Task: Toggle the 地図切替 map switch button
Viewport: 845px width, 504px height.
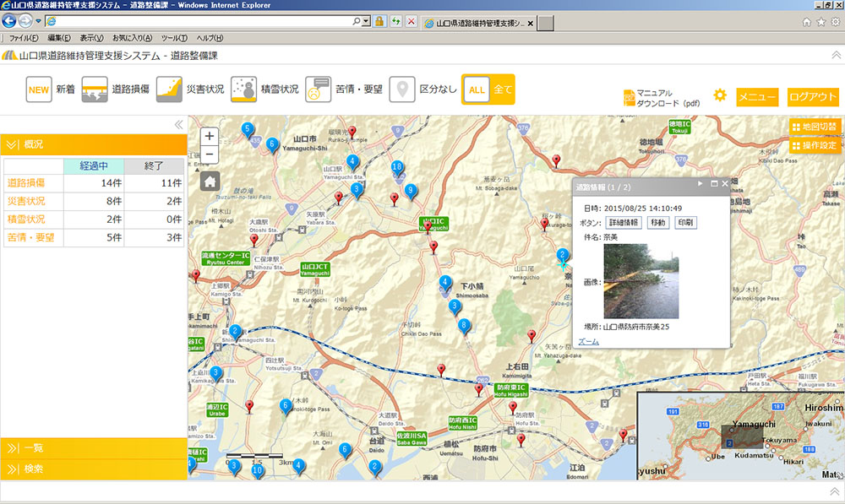Action: click(815, 127)
